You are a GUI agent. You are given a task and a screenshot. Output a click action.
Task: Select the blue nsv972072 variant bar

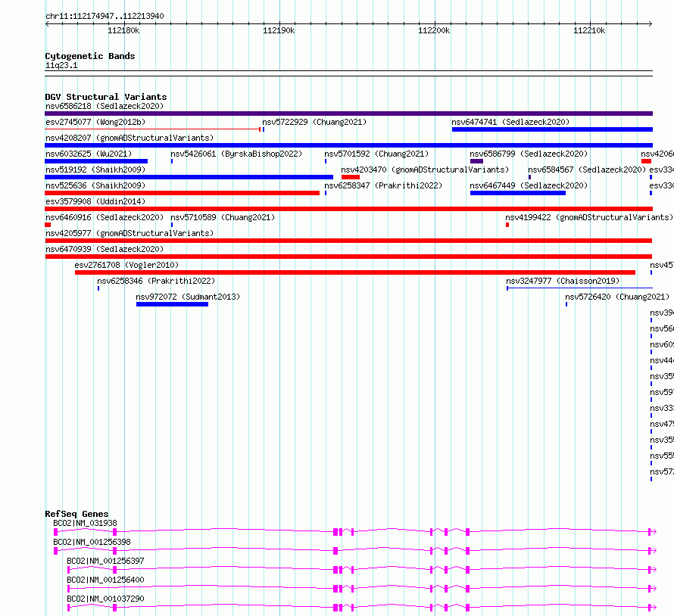pyautogui.click(x=173, y=304)
